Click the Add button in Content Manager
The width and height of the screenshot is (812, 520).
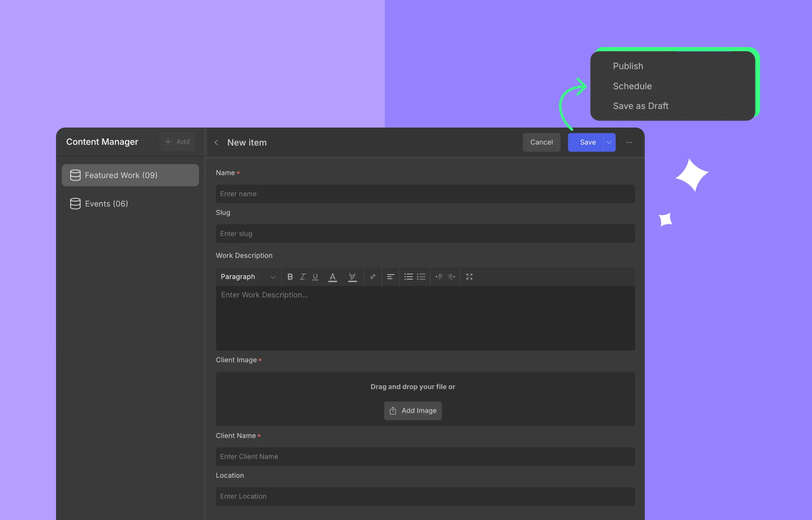[x=177, y=142]
